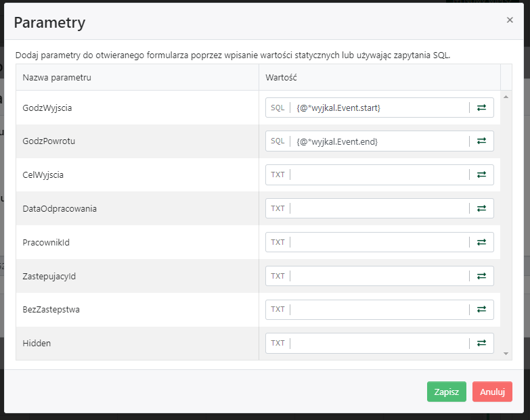
Task: Click the GodzPowrotu SQL value field
Action: coord(379,141)
